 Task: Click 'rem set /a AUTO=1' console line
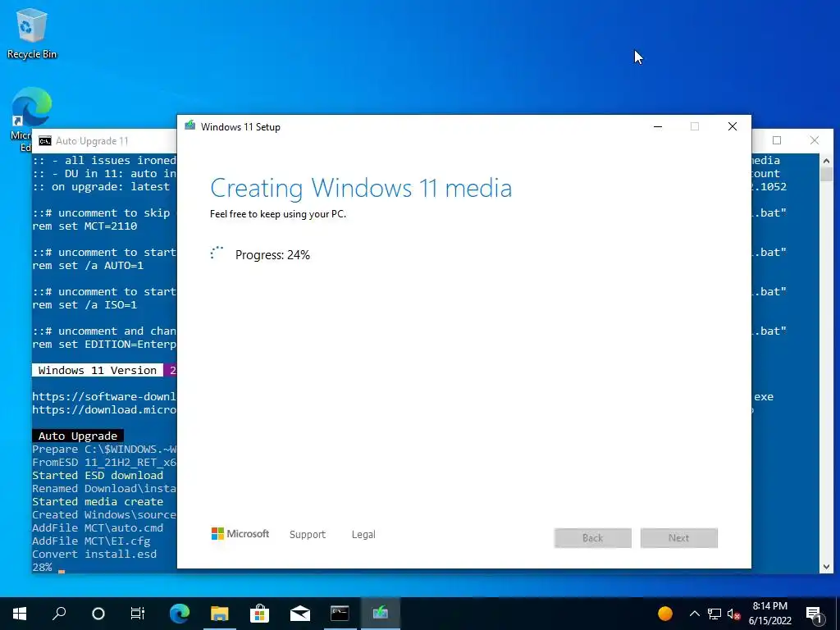coord(88,265)
